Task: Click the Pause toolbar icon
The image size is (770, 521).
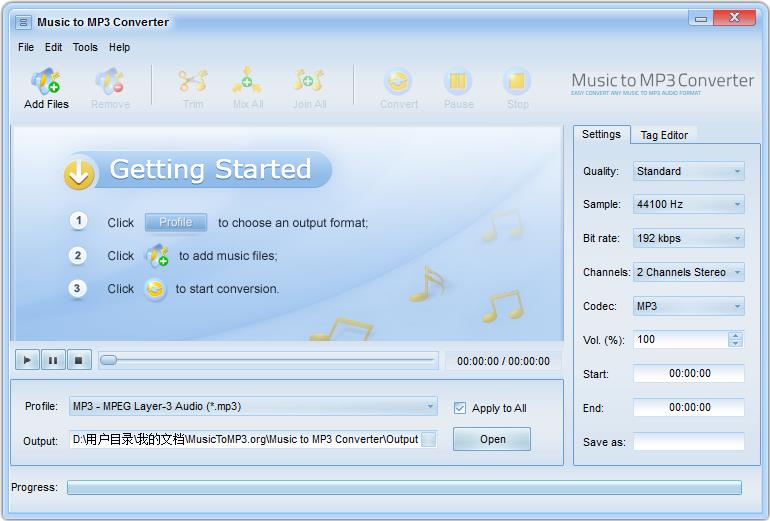Action: point(458,82)
